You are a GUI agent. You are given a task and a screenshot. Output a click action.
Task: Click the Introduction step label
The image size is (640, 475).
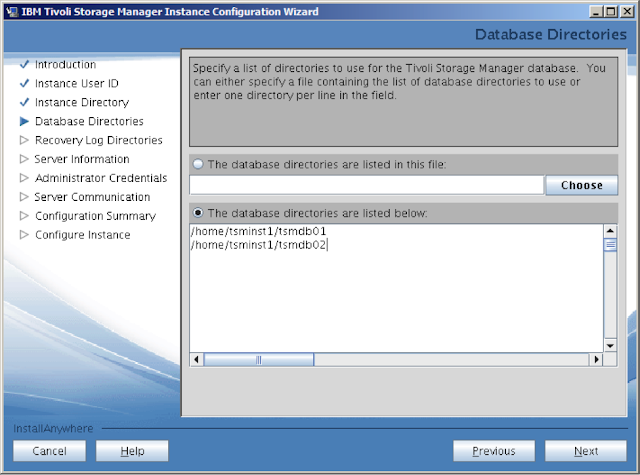(x=65, y=64)
